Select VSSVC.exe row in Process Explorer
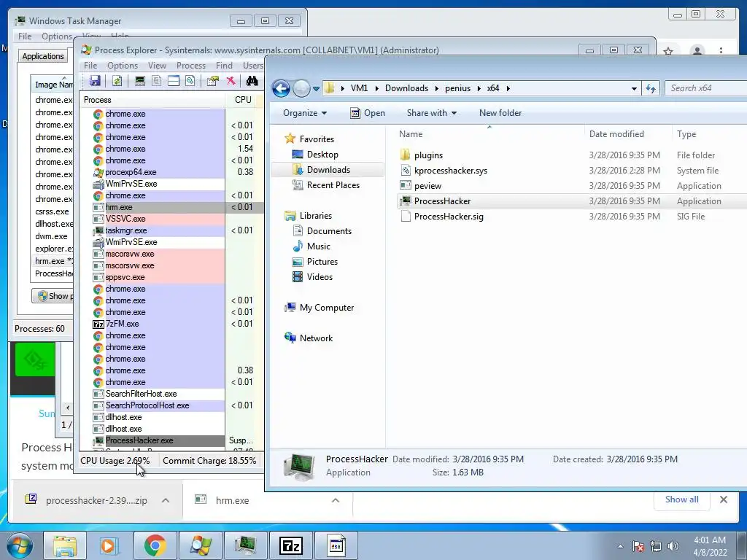Viewport: 747px width, 560px height. pos(171,219)
